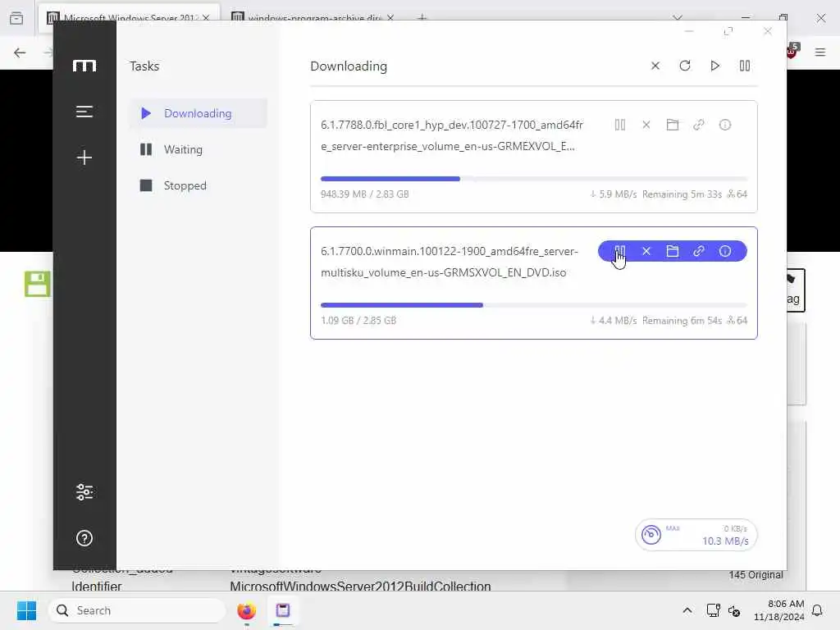
Task: Open Firefox hamburger application menu
Action: pyautogui.click(x=820, y=52)
